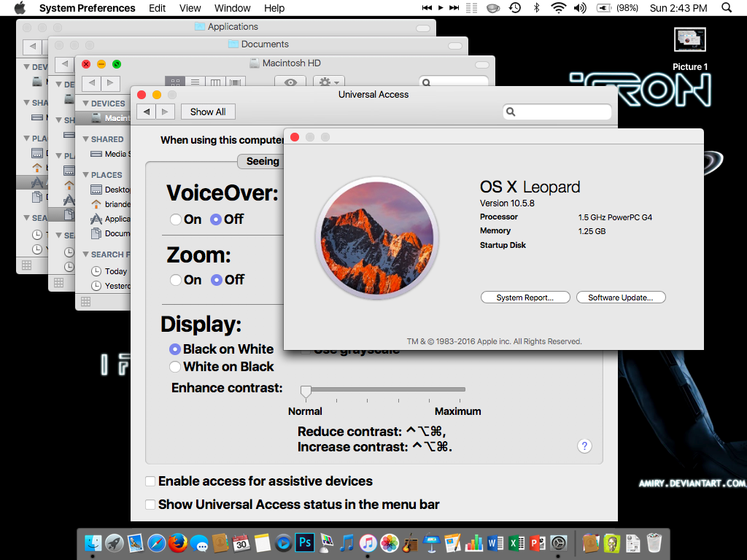Open Notes yellow pad in dock

tap(263, 542)
